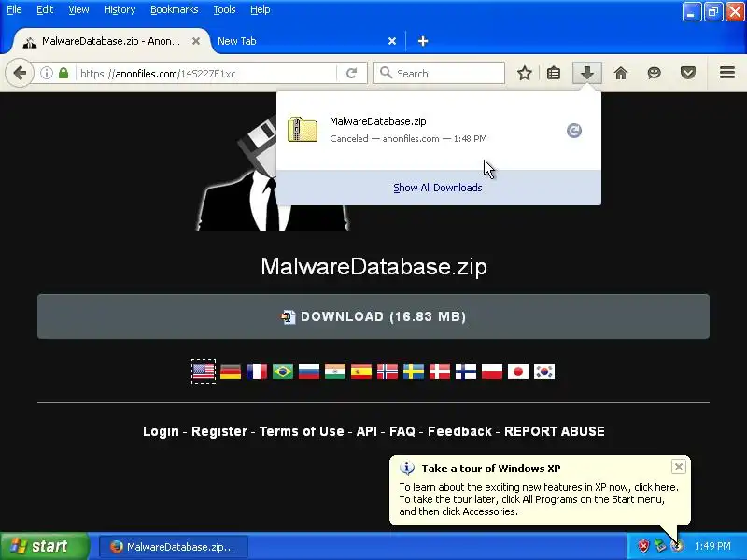Open the Register link
Image resolution: width=747 pixels, height=560 pixels.
click(219, 431)
